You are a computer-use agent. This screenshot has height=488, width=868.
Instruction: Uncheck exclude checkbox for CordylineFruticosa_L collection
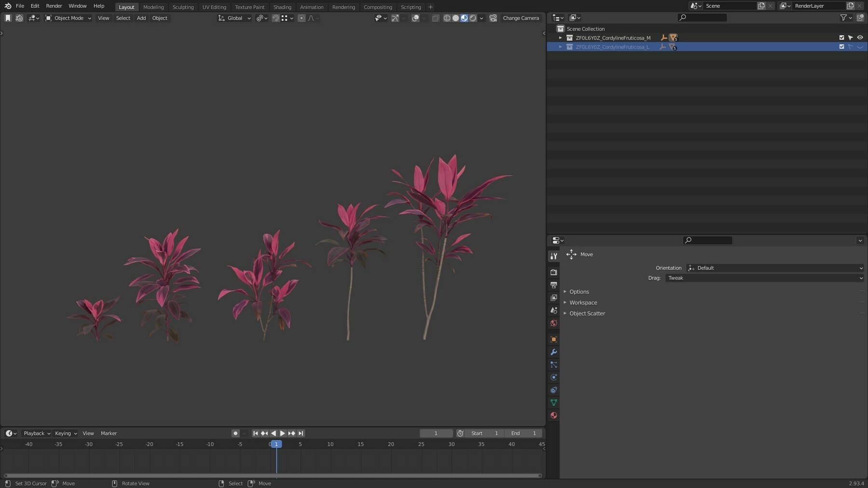841,47
